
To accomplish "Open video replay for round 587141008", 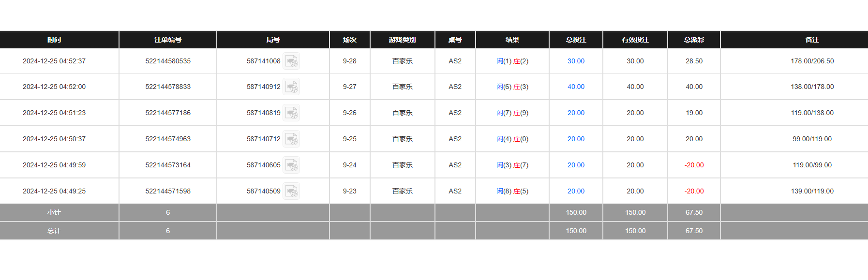I will tap(291, 61).
